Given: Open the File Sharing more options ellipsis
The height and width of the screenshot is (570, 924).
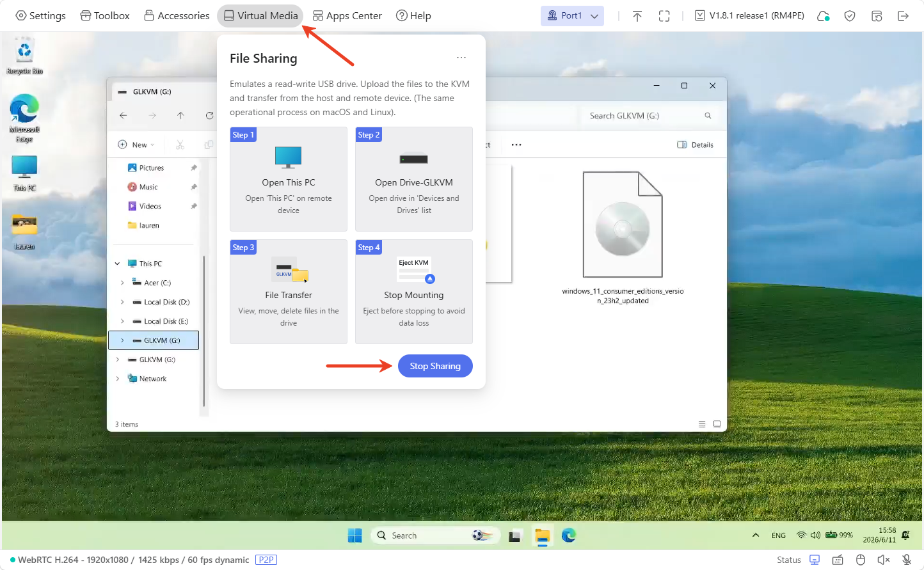Looking at the screenshot, I should 461,58.
